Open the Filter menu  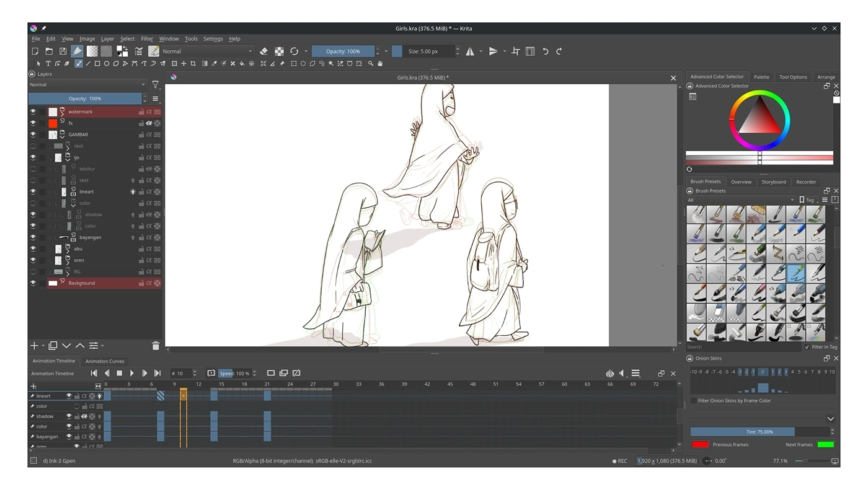pyautogui.click(x=146, y=38)
